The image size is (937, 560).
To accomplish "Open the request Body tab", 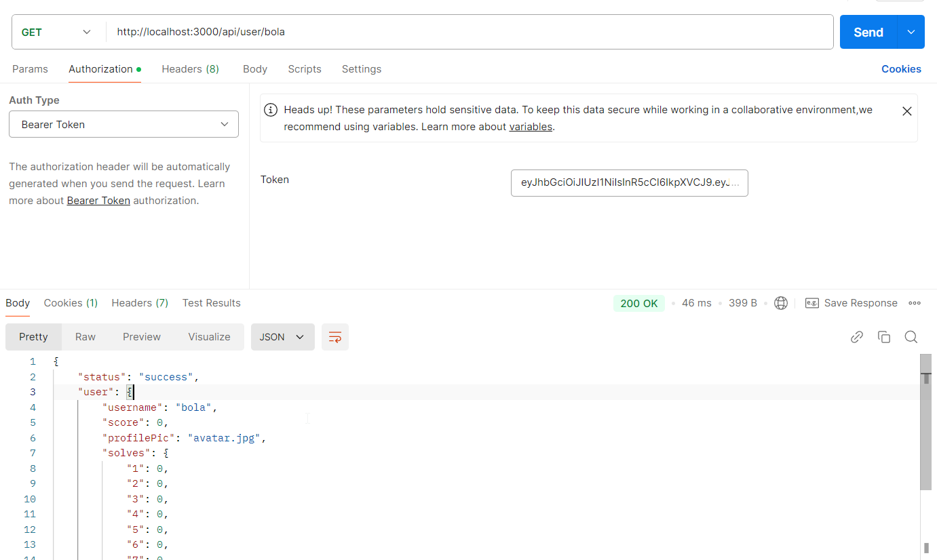I will click(255, 69).
